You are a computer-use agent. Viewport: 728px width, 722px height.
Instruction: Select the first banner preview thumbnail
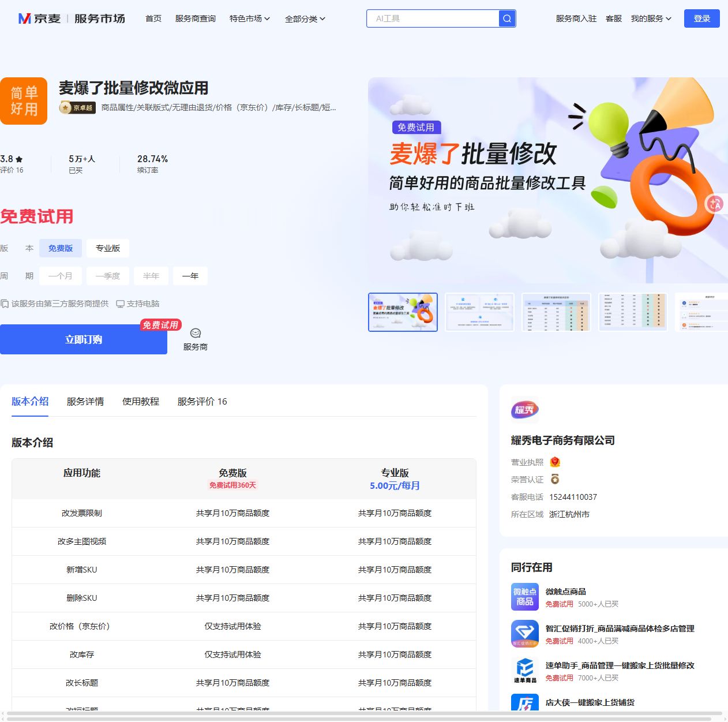click(403, 312)
